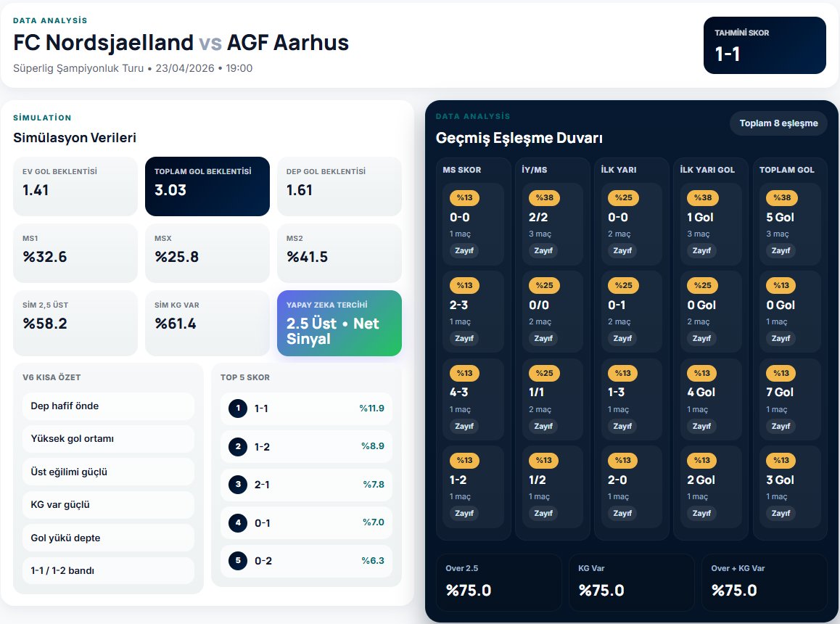Click the KG Var %75.0 stat box
Viewport: 840px width, 624px height.
(x=632, y=582)
